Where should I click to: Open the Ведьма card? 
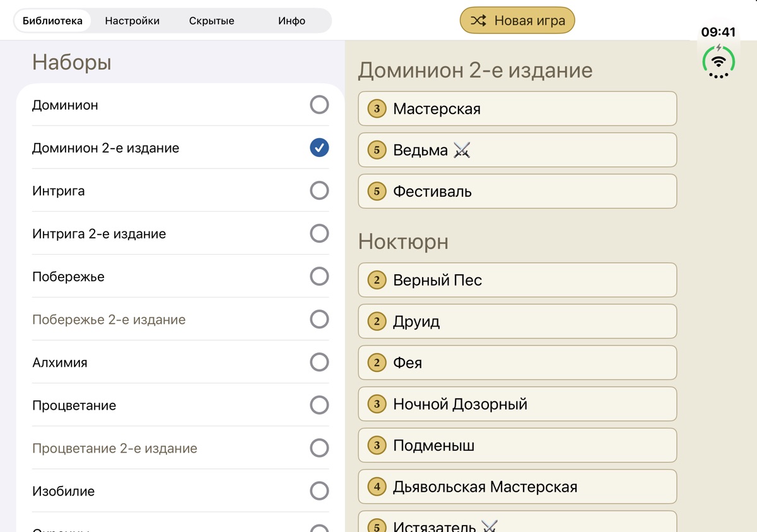tap(517, 150)
